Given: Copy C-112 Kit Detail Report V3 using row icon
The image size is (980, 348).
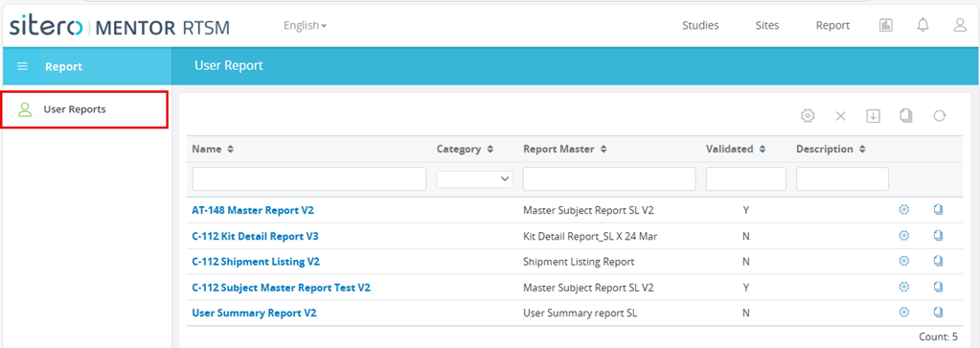Looking at the screenshot, I should [938, 235].
